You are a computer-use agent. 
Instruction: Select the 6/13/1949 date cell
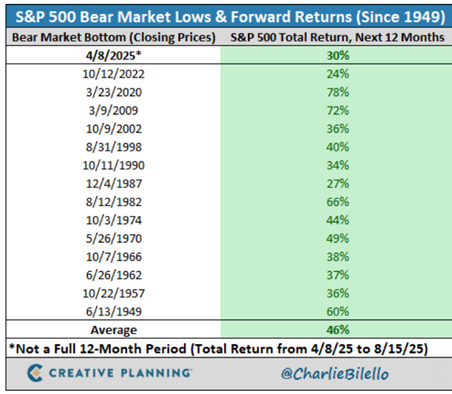click(114, 312)
